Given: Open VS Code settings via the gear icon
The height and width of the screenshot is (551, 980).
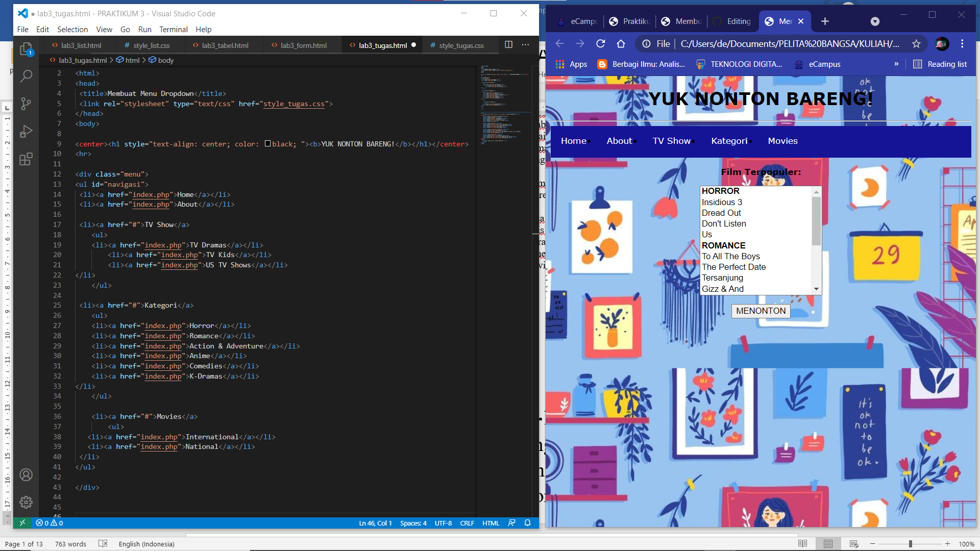Looking at the screenshot, I should pyautogui.click(x=26, y=502).
